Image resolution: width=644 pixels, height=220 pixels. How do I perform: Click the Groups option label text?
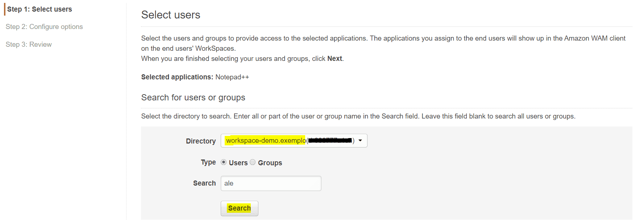coord(270,163)
